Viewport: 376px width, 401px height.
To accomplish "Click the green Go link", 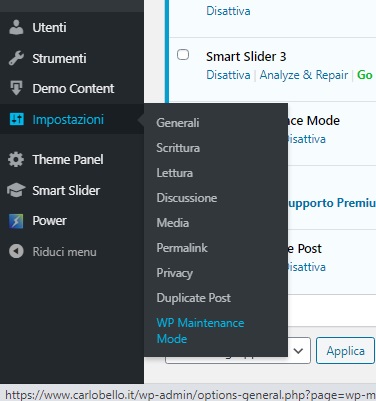I will point(365,75).
